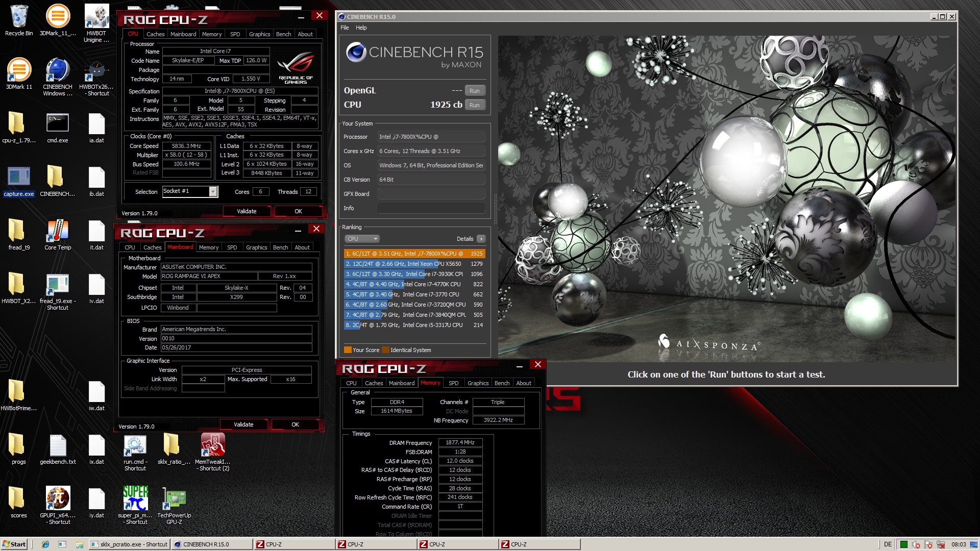980x551 pixels.
Task: Select ranking row Xeon X5650 1279
Action: pos(414,264)
